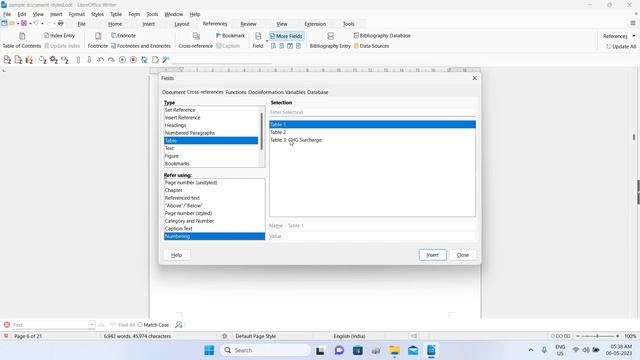
Task: Open the chat app on taskbar
Action: (339, 350)
